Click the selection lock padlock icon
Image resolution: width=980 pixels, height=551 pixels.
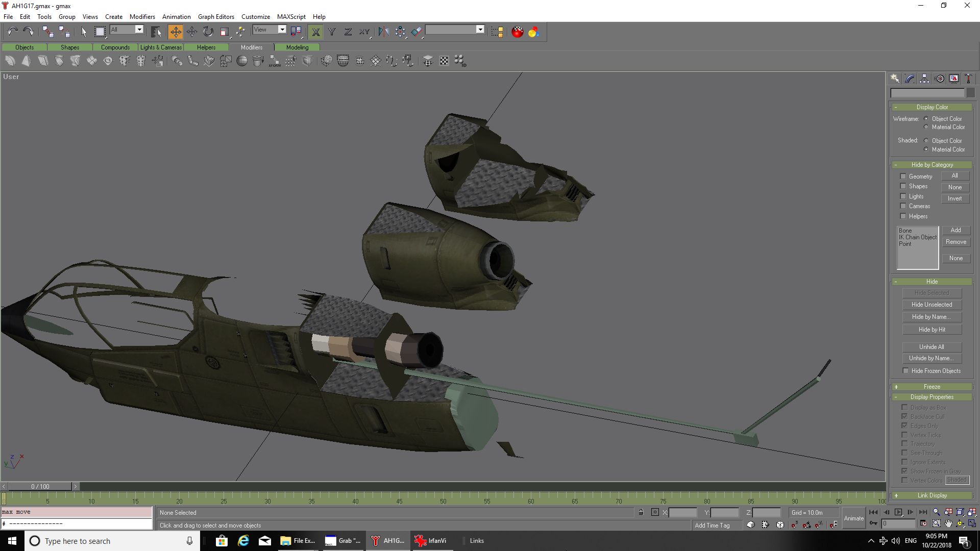(641, 512)
